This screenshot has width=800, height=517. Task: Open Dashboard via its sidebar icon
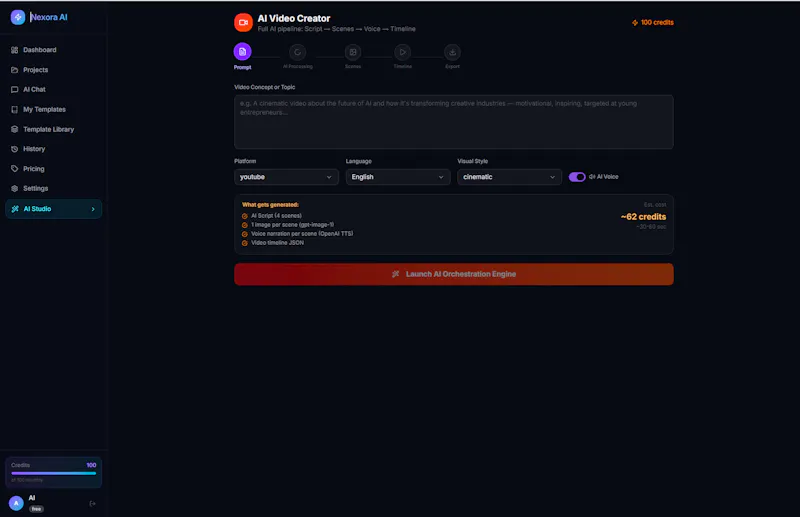pos(14,50)
